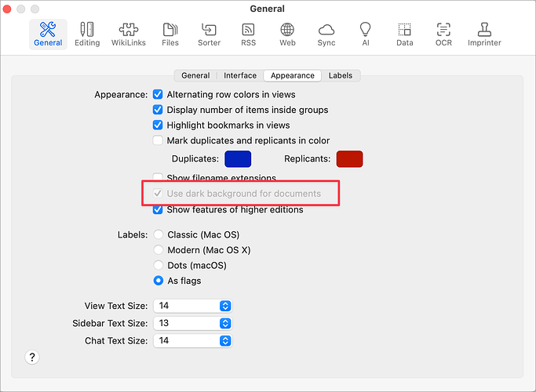Pick the blue Duplicates color swatch
Screen dimensions: 536x392
(x=238, y=159)
